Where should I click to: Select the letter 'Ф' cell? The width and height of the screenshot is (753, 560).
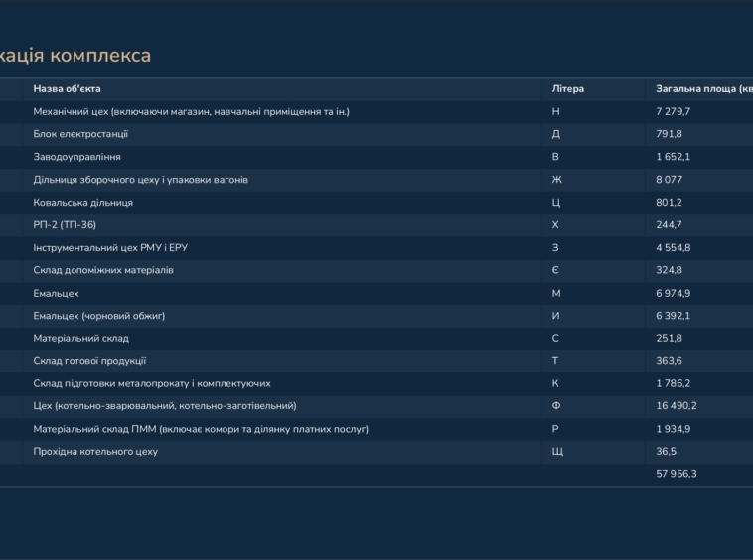(556, 406)
